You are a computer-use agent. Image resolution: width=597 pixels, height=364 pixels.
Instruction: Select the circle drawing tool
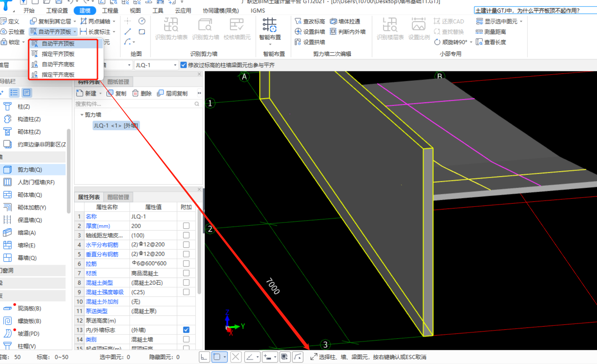142,21
